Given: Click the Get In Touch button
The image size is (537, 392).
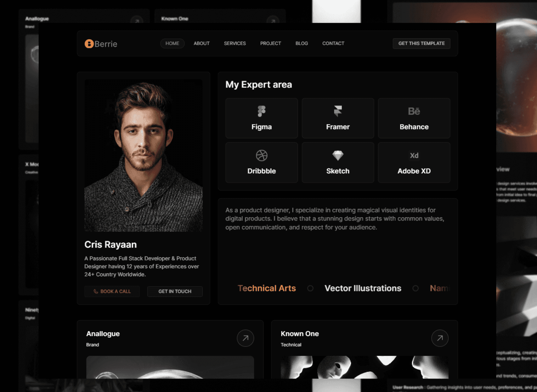Looking at the screenshot, I should 175,292.
